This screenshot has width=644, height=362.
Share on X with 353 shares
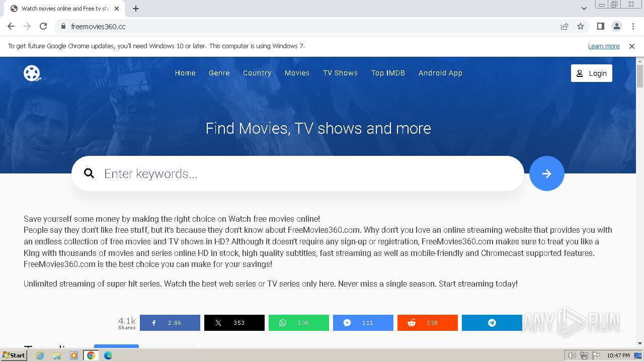(x=234, y=323)
